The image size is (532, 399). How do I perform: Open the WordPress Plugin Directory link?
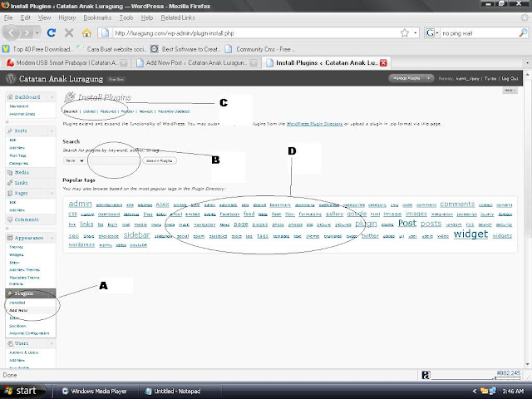[314, 124]
